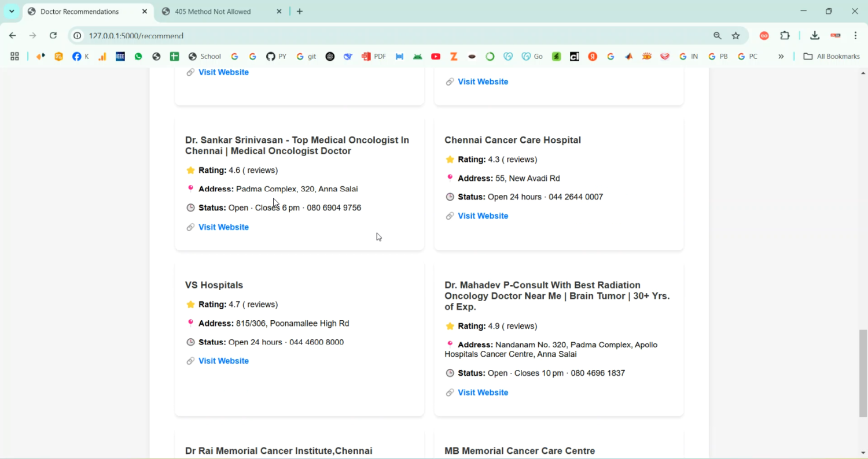
Task: Click the Facebook K bookmark
Action: [x=80, y=57]
